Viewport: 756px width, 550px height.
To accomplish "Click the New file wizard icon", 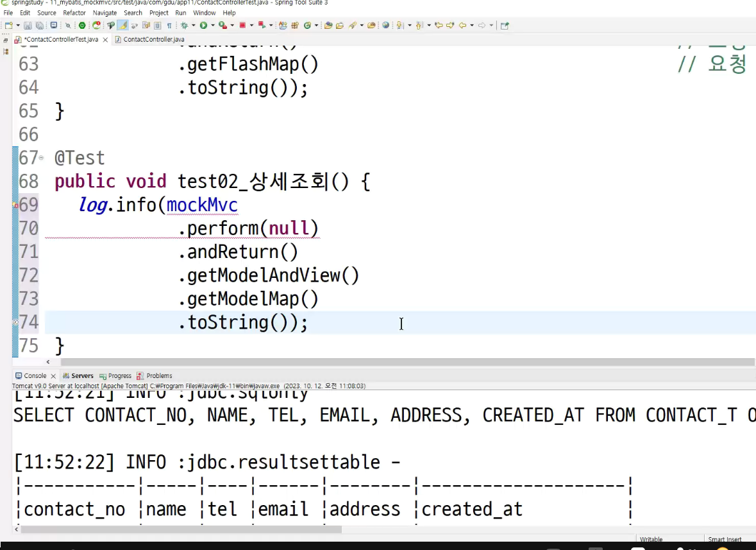I will pyautogui.click(x=9, y=26).
